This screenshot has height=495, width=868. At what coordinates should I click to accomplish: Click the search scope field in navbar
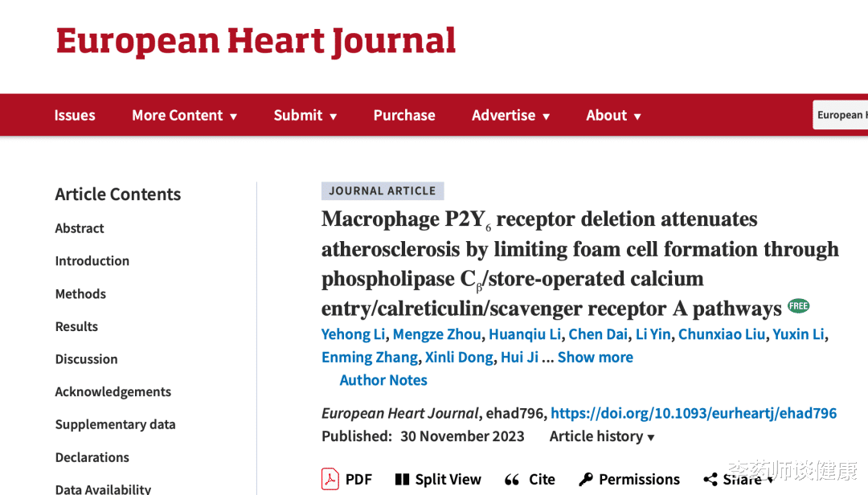tap(840, 115)
